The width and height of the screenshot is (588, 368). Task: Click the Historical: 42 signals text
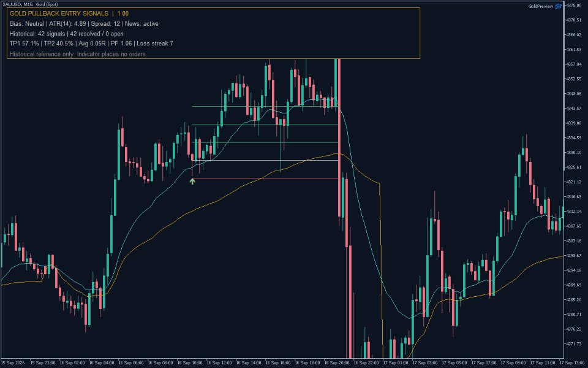click(37, 34)
